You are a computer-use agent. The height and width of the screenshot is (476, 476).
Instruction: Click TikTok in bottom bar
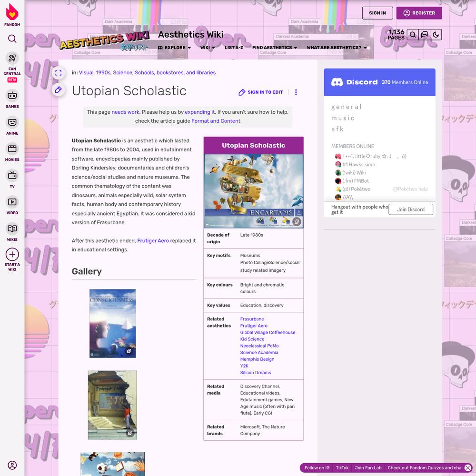342,468
